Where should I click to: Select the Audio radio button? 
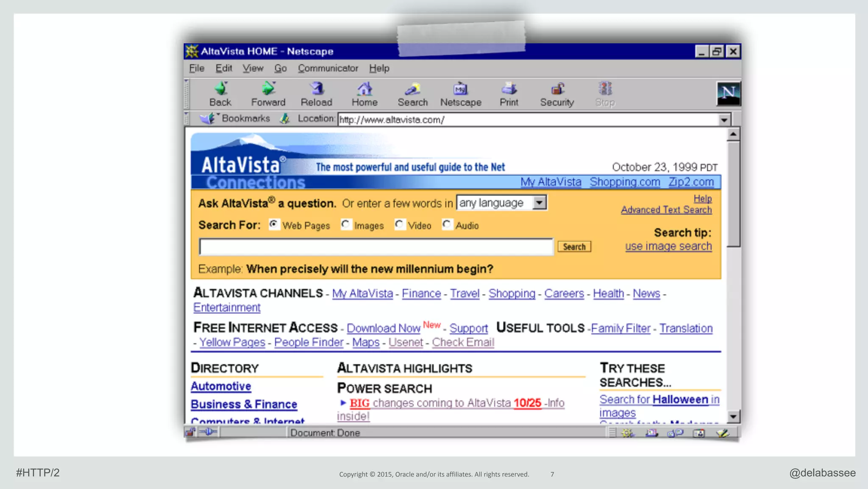click(x=447, y=224)
